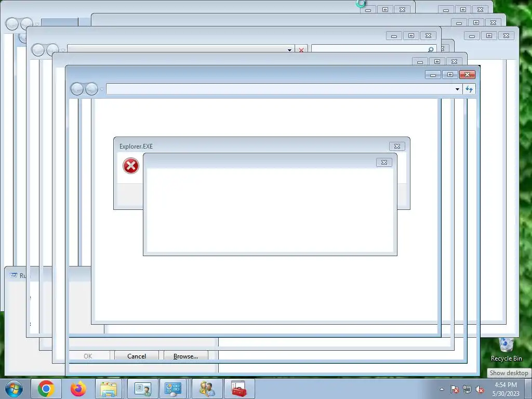
Task: Launch Firefox from the taskbar
Action: 78,389
